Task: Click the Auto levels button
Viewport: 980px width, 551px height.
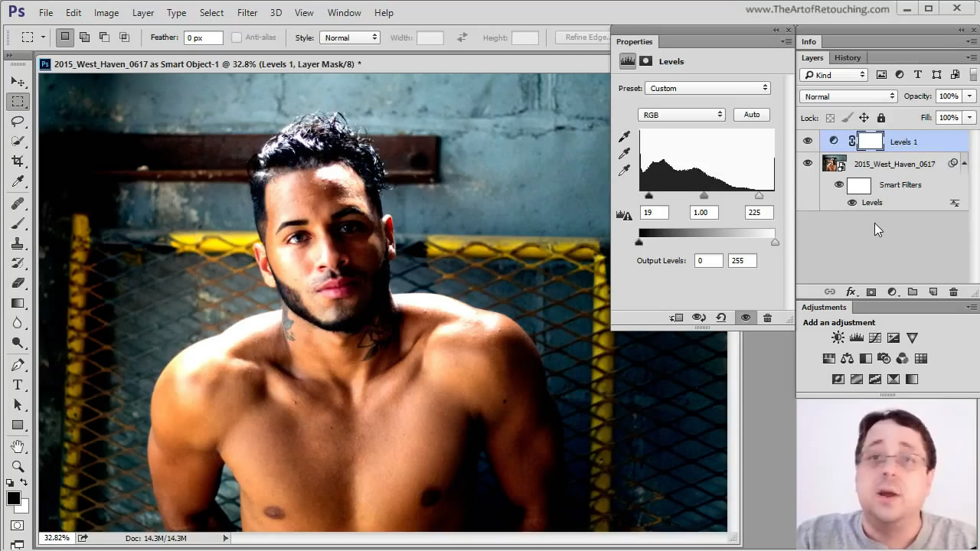Action: pos(752,115)
